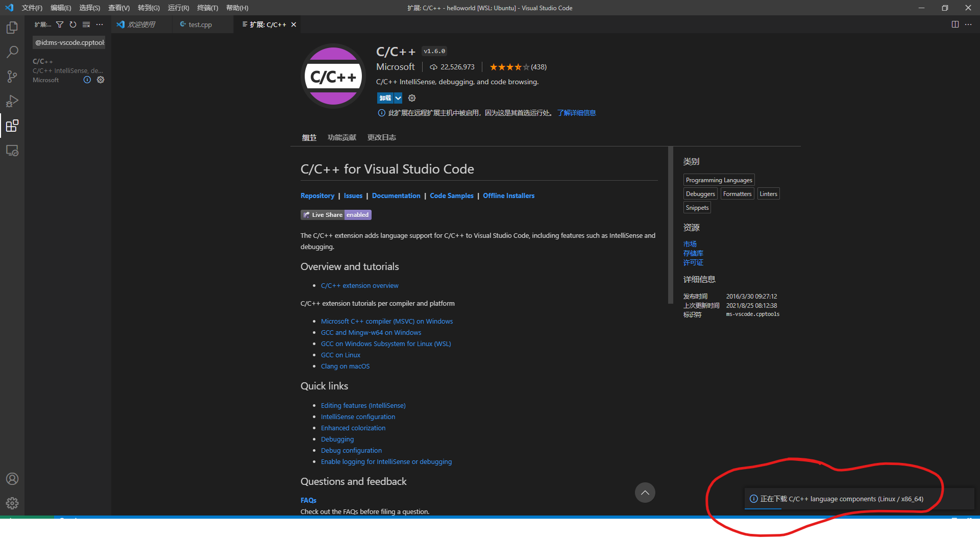Click the extension search input field

coord(69,42)
